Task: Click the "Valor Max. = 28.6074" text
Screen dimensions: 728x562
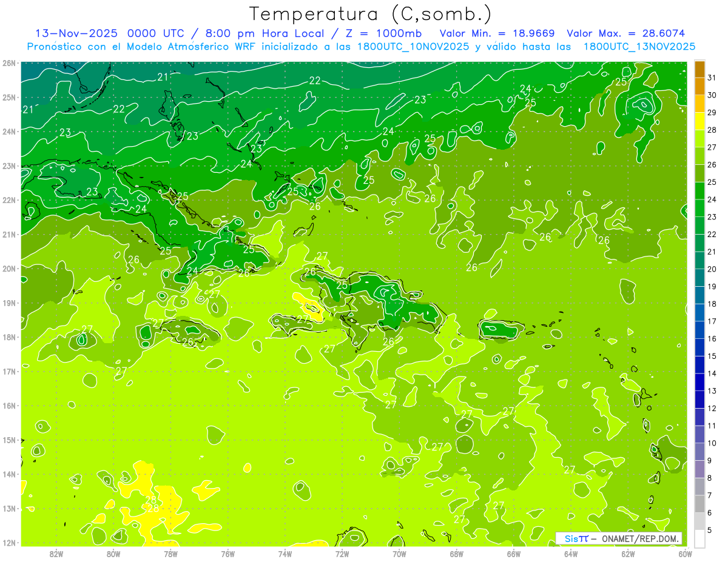Action: coord(627,33)
